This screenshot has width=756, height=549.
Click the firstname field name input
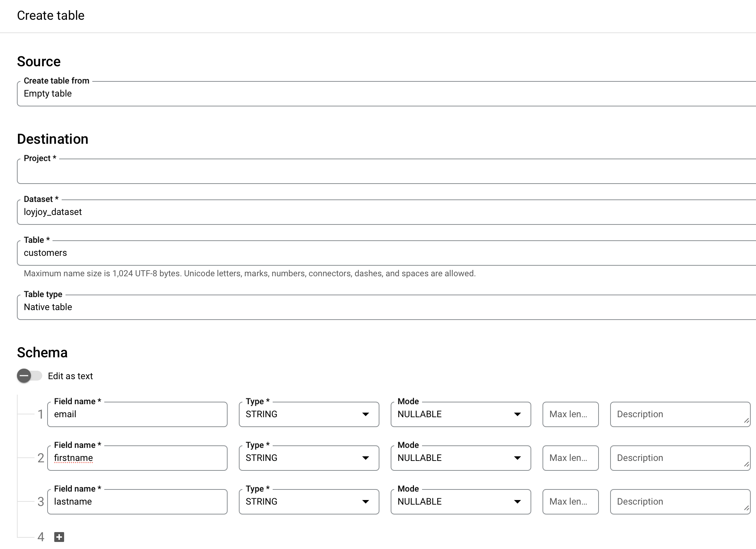click(137, 458)
